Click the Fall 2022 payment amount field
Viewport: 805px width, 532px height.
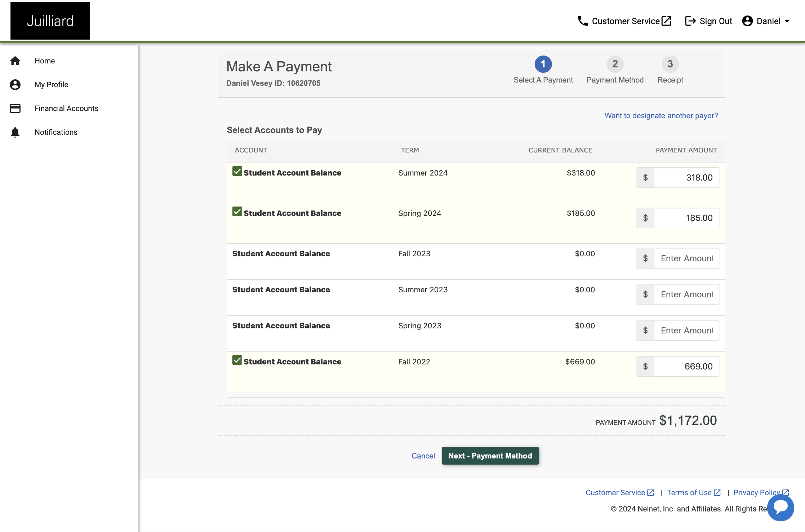(x=687, y=367)
